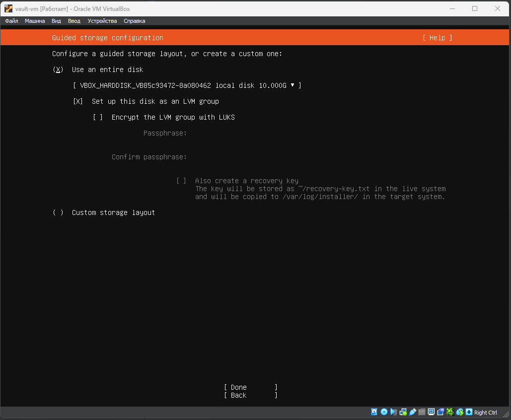Click the Guided storage configuration header text

pos(108,38)
